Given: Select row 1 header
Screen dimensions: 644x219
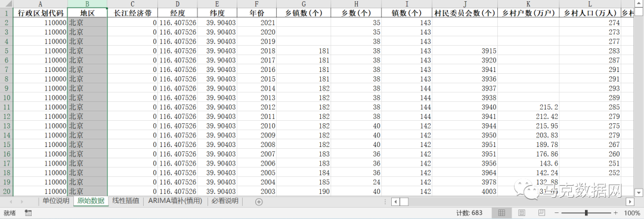Looking at the screenshot, I should pyautogui.click(x=7, y=12).
